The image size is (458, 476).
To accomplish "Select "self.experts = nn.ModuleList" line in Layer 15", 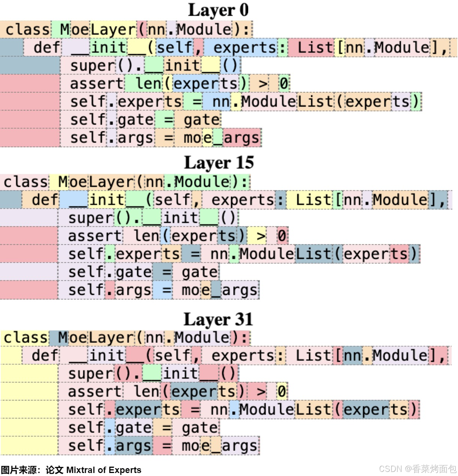I will [210, 254].
